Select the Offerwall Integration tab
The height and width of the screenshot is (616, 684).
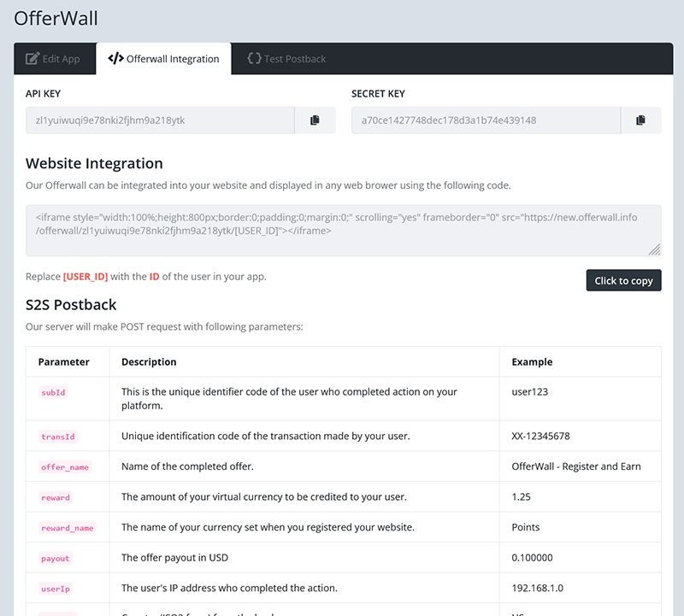(163, 59)
